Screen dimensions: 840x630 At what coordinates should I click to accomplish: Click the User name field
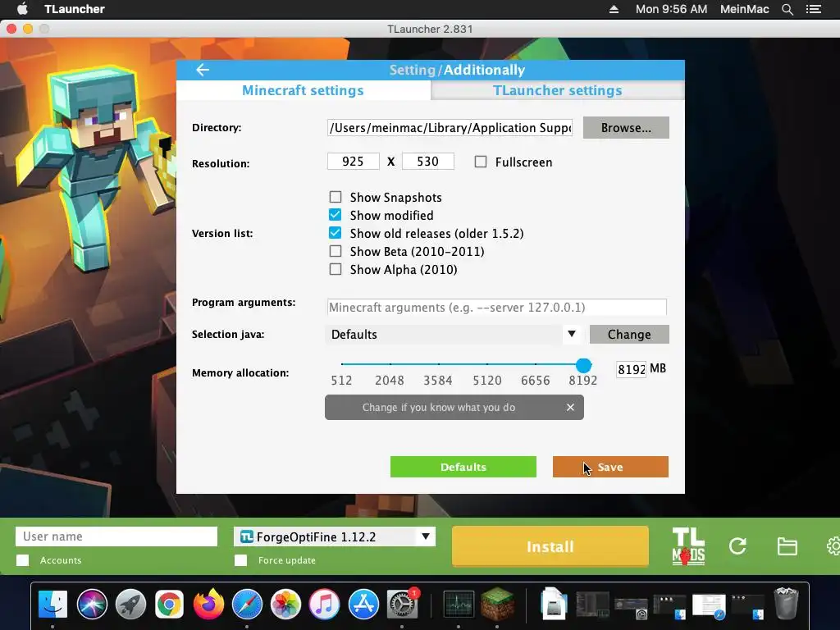116,536
